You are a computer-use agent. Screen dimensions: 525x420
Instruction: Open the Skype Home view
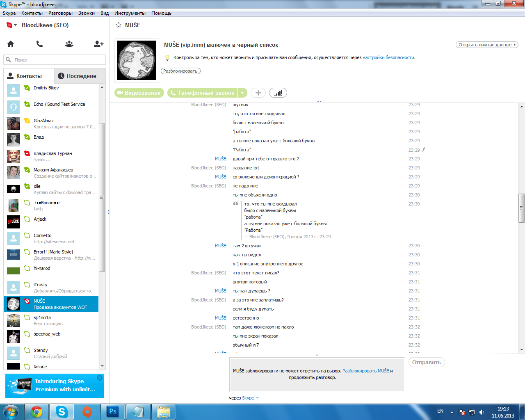coord(11,44)
